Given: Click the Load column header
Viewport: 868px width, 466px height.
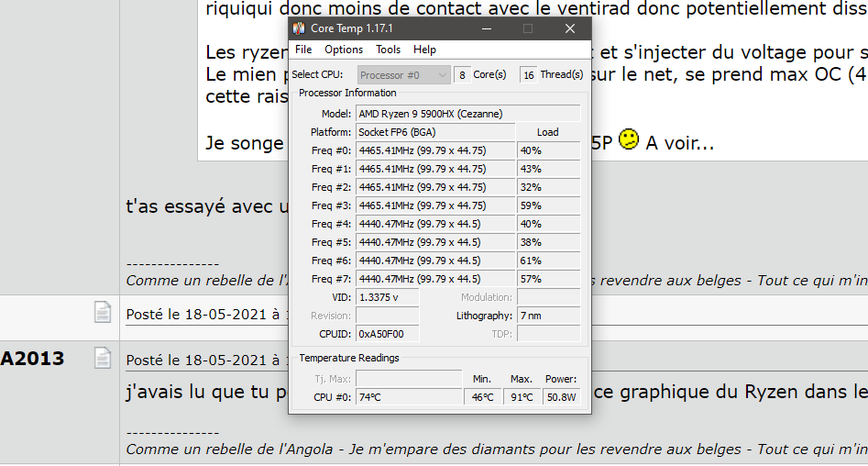Looking at the screenshot, I should tap(547, 132).
